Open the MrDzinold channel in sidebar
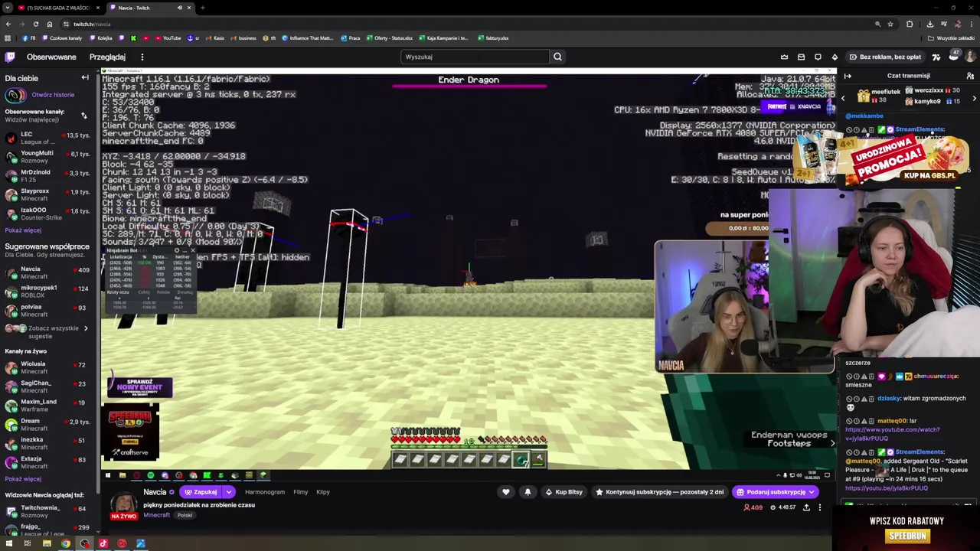The image size is (980, 551). point(50,176)
